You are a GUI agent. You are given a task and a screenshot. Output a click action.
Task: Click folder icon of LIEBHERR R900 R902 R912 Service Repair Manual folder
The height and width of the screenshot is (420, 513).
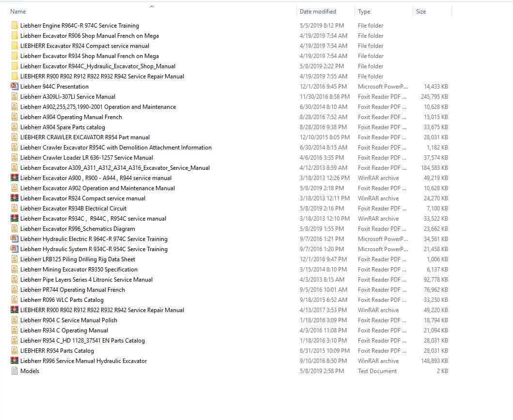[x=15, y=76]
